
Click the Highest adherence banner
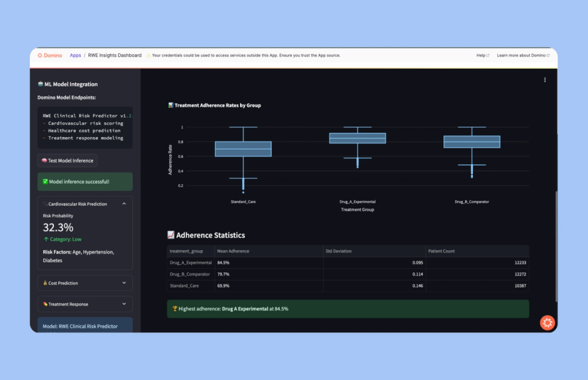[x=348, y=309]
